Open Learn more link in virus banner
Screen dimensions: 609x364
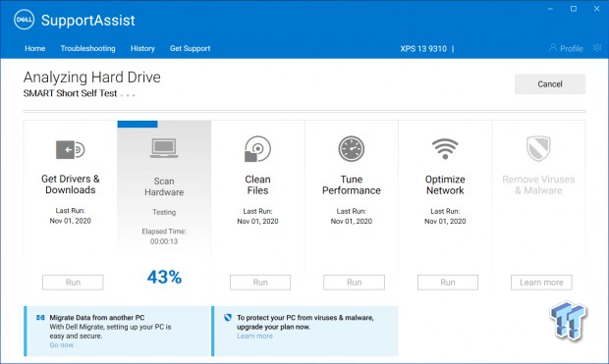254,337
